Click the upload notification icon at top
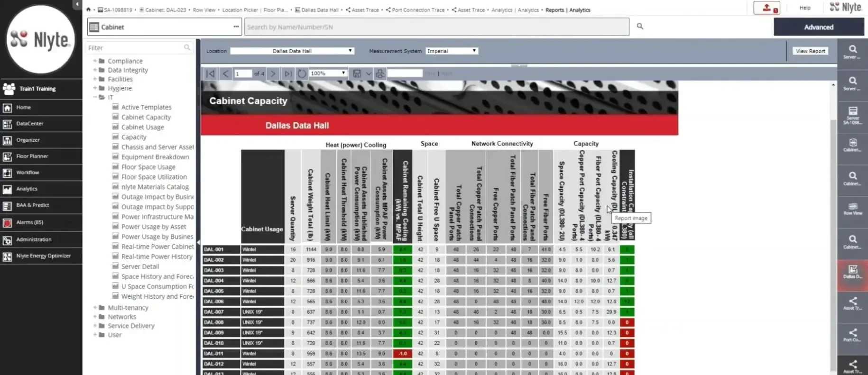The height and width of the screenshot is (375, 868). 767,8
